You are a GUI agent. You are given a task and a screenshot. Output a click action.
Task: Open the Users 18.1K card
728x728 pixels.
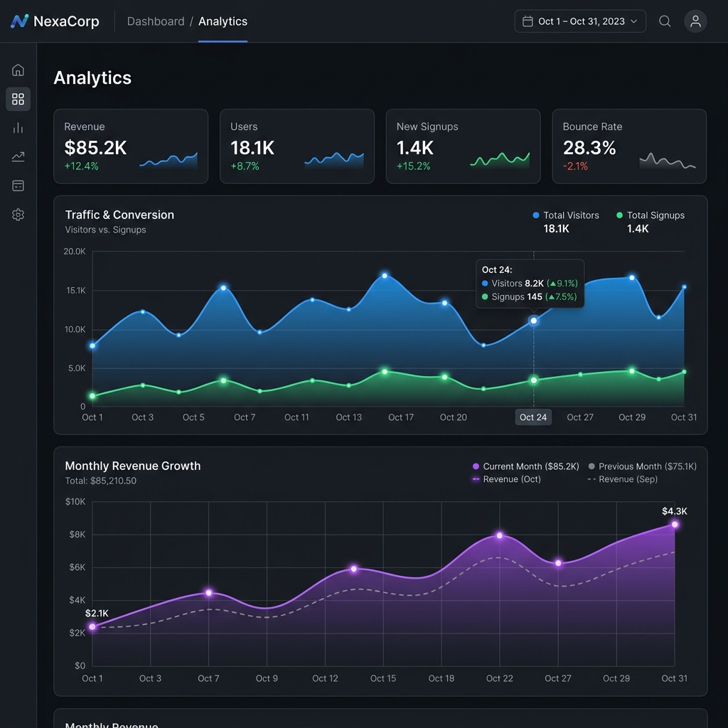[x=297, y=146]
